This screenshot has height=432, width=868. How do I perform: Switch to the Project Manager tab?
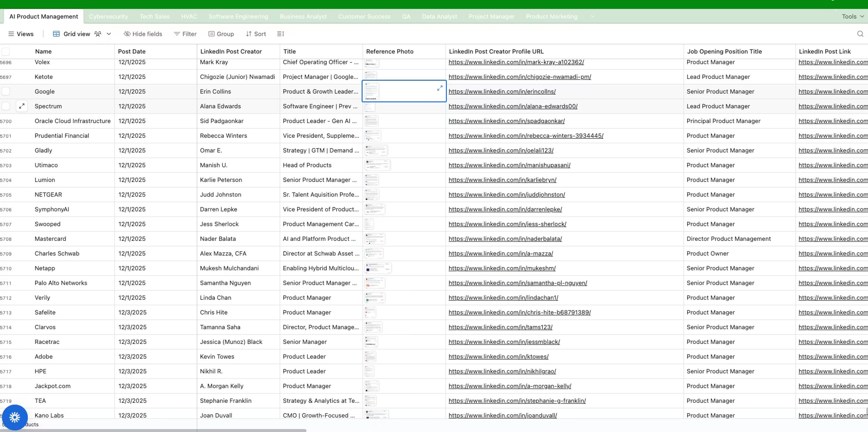point(491,16)
